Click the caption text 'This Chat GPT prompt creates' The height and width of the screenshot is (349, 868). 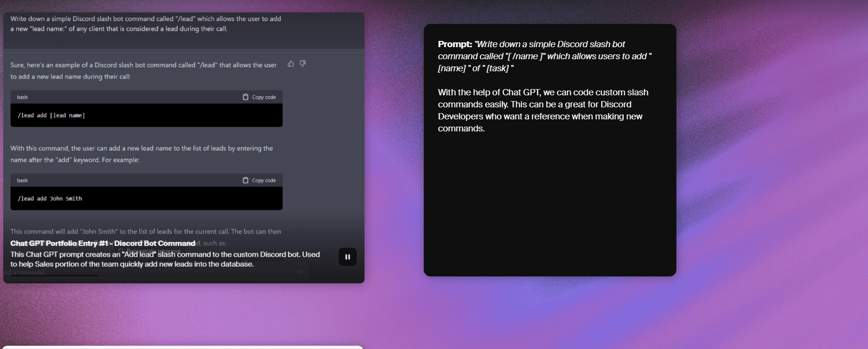(x=165, y=259)
